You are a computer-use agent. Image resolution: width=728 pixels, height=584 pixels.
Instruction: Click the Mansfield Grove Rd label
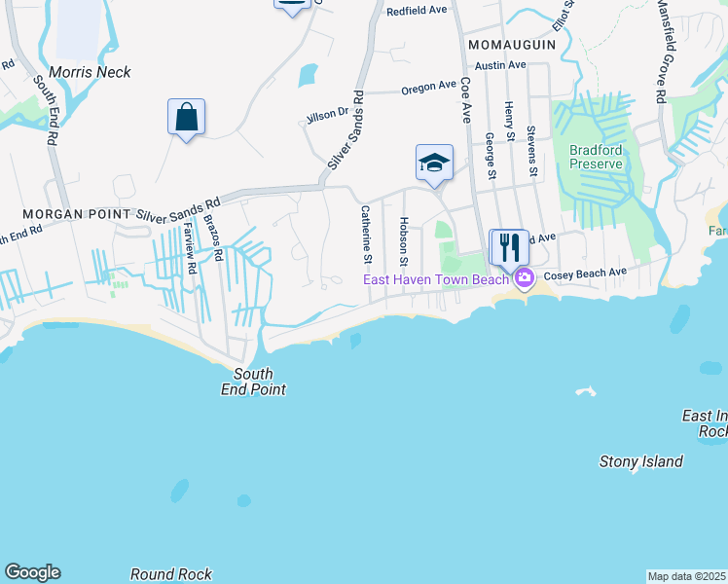(666, 51)
